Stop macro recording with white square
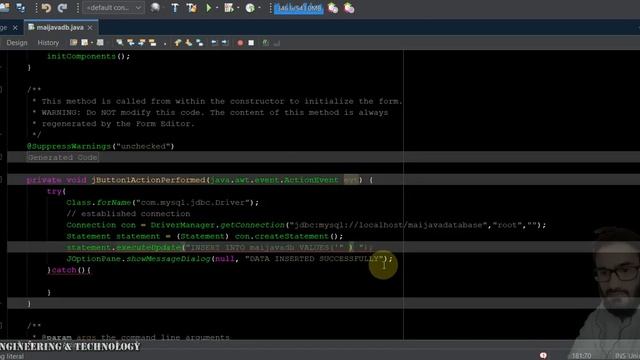The image size is (640, 360). click(x=251, y=42)
